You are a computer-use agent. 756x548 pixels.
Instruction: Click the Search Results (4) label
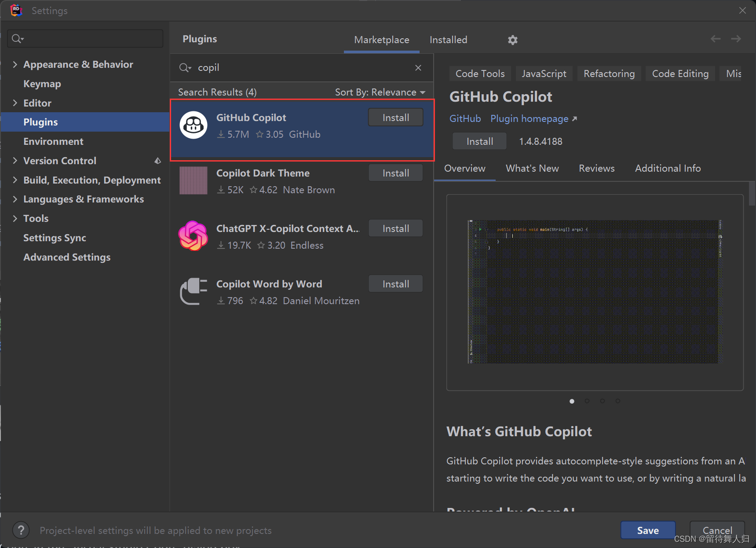217,92
